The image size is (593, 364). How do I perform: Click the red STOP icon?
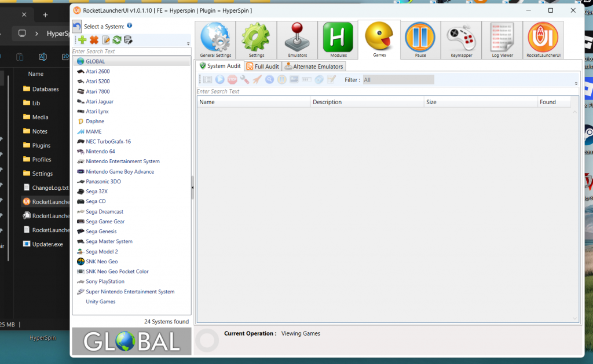[x=232, y=79]
